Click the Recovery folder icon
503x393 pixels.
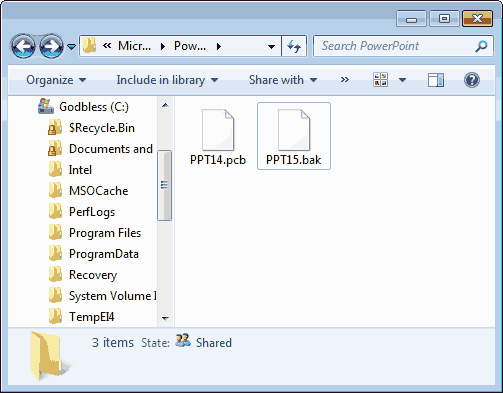pos(55,274)
